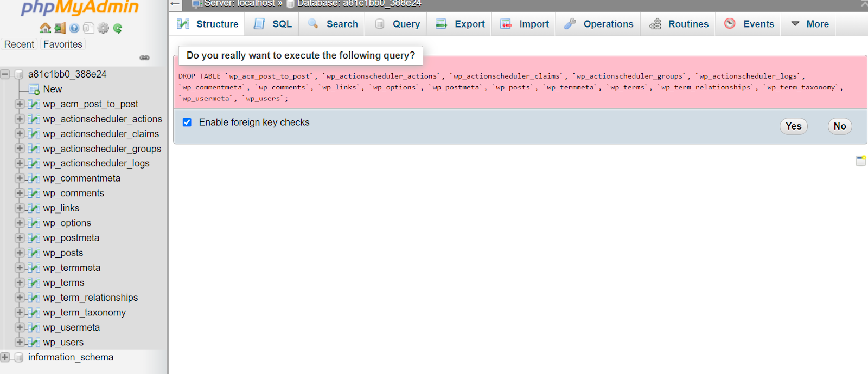
Task: Expand the wp_actionscheduler_groups table node
Action: pyautogui.click(x=20, y=149)
